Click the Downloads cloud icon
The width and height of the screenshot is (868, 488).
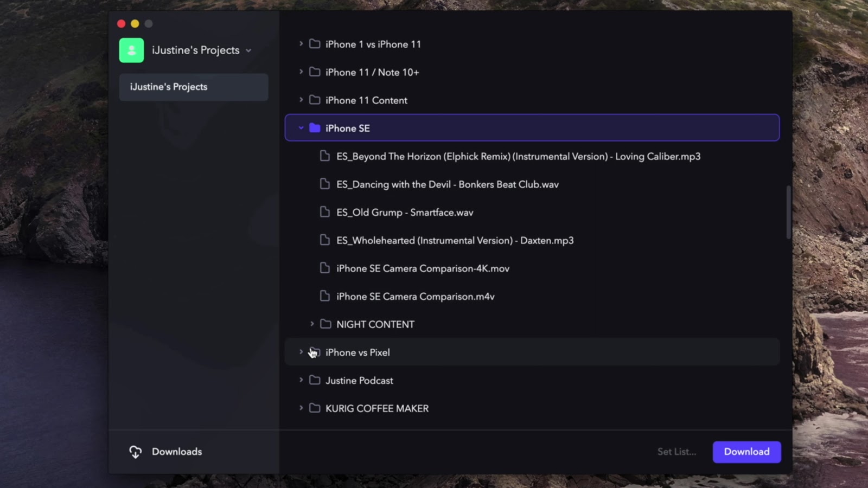[x=135, y=452]
